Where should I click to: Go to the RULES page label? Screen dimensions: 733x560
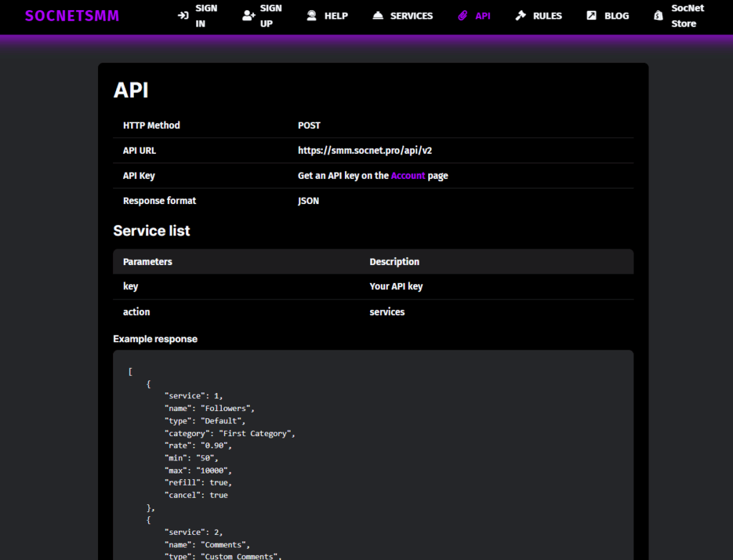tap(547, 16)
